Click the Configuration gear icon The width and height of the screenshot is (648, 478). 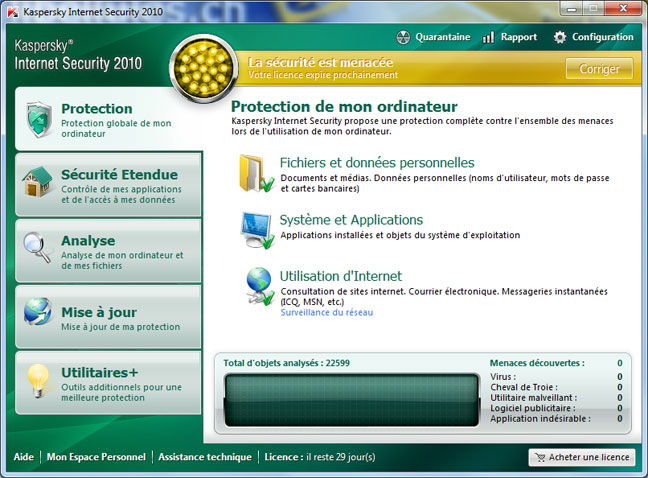coord(560,37)
